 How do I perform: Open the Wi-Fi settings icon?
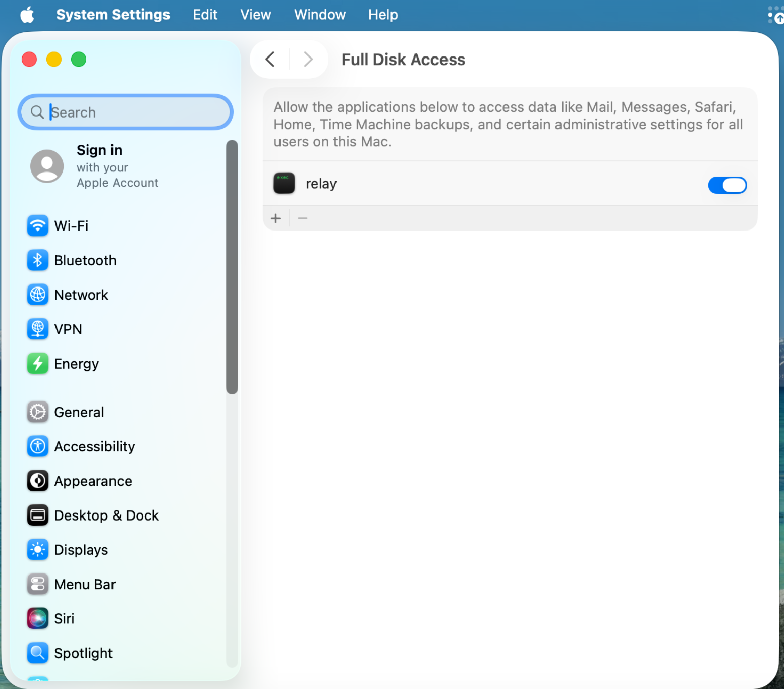38,225
